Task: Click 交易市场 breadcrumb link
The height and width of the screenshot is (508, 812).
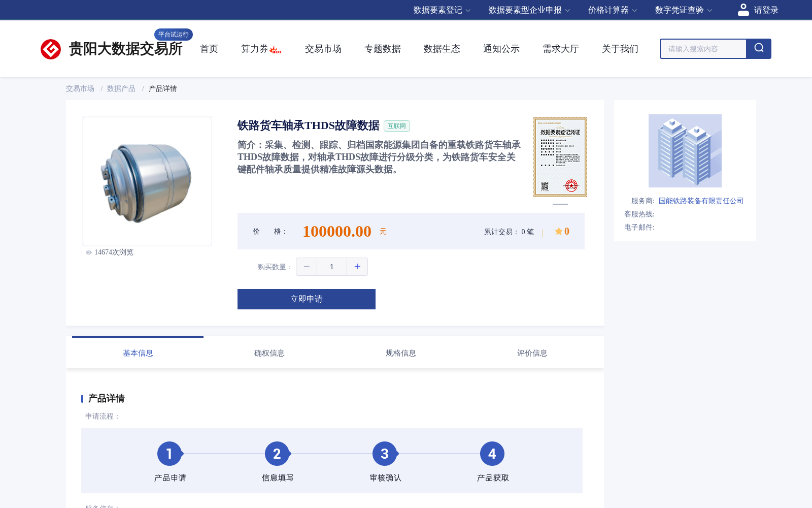Action: [x=80, y=88]
